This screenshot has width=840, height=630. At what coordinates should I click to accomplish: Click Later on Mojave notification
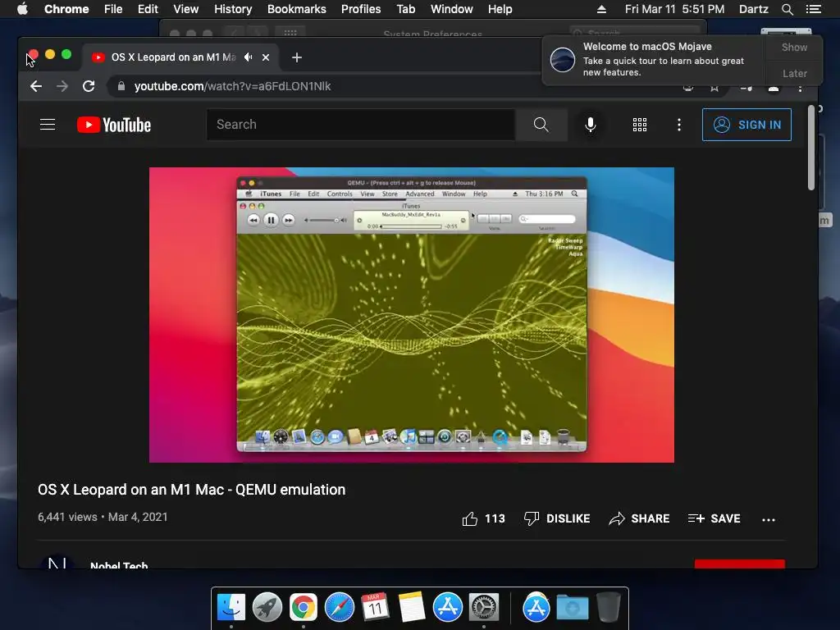794,73
